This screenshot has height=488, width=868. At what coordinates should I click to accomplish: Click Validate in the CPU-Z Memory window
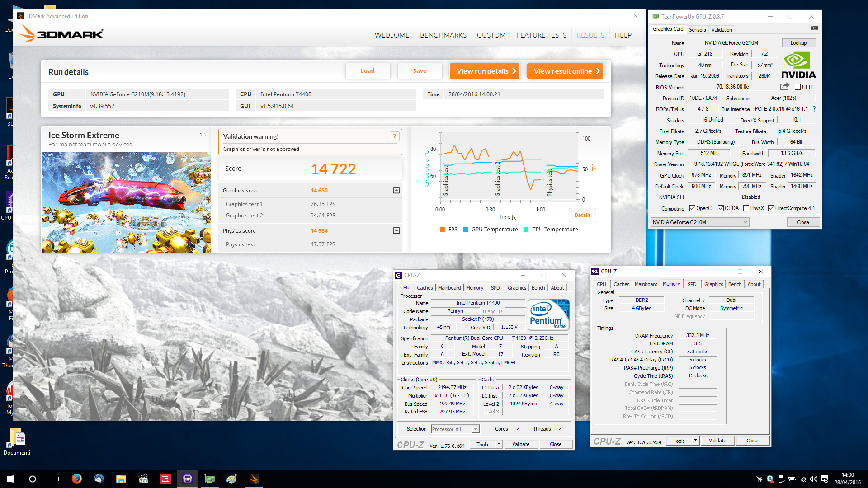click(x=717, y=441)
